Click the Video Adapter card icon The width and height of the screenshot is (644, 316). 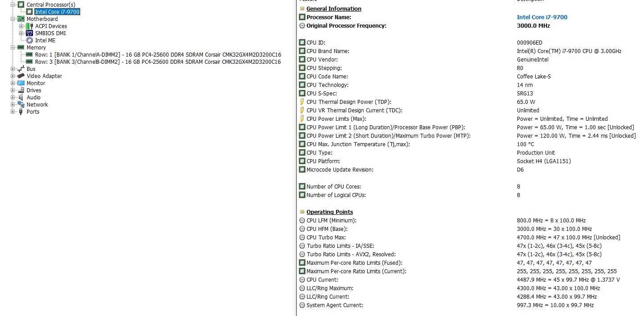[x=21, y=76]
